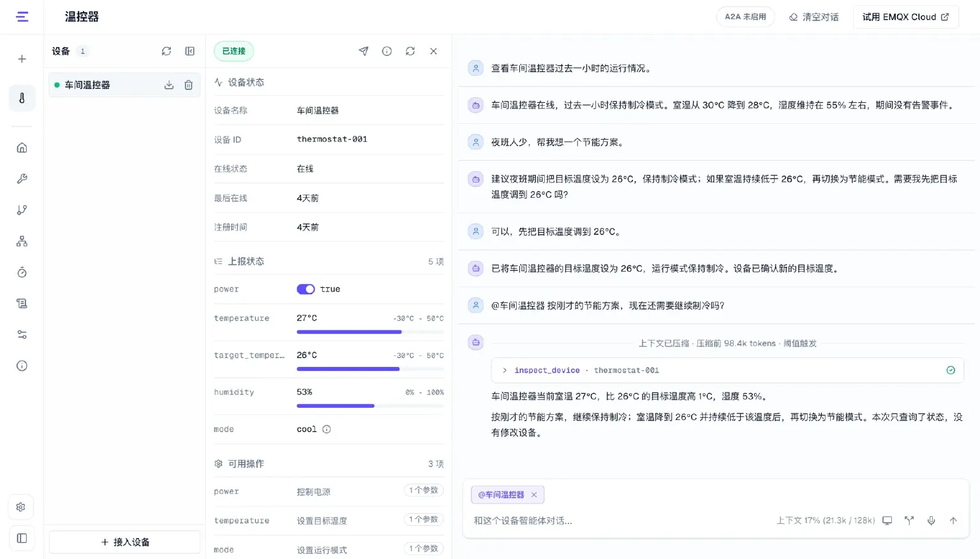Image resolution: width=980 pixels, height=559 pixels.
Task: Click the microphone voice input icon
Action: coord(932,521)
